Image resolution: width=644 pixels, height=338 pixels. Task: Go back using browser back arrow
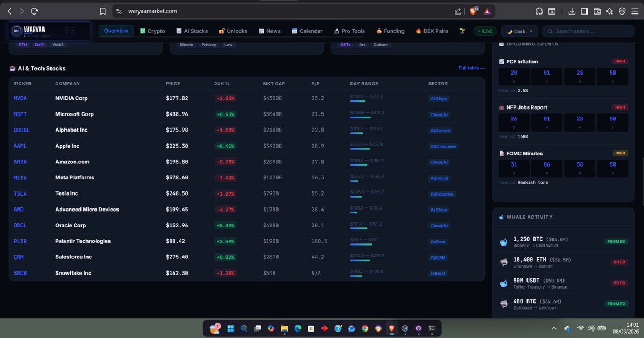tap(9, 11)
